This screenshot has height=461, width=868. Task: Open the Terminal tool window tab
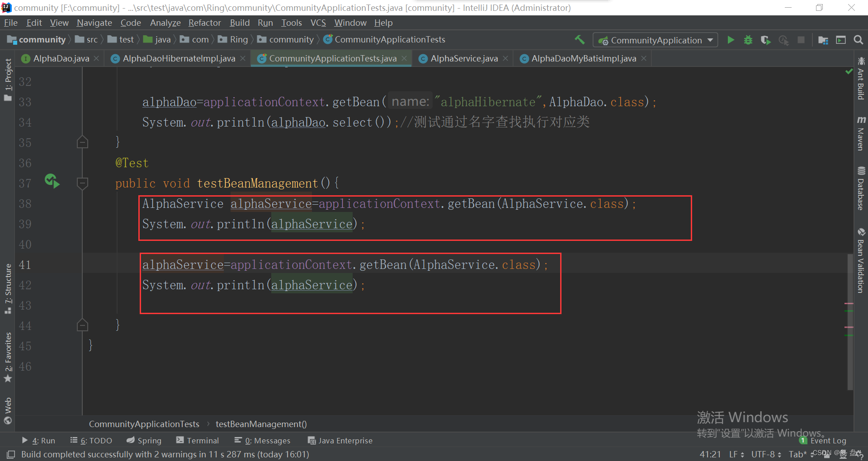pos(198,441)
